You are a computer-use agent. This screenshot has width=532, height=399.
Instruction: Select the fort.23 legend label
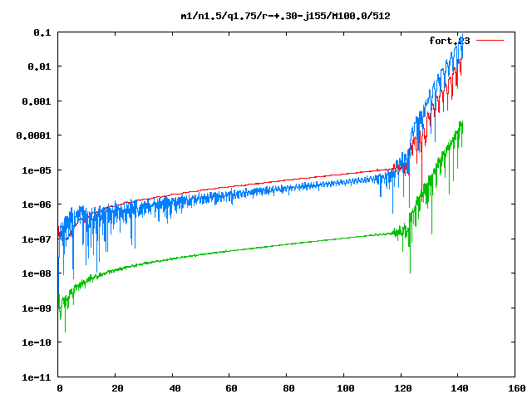[x=450, y=41]
